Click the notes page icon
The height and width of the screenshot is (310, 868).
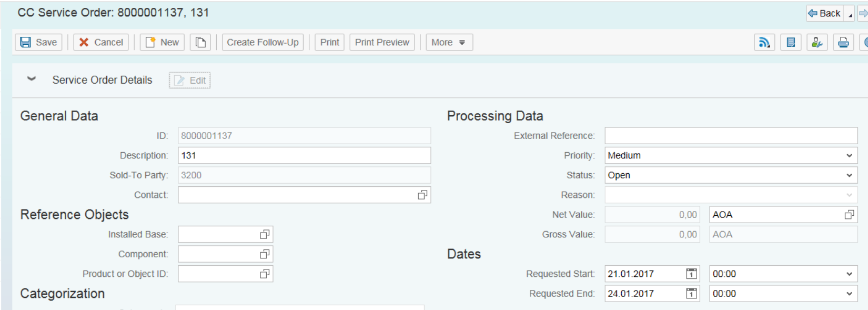(791, 42)
